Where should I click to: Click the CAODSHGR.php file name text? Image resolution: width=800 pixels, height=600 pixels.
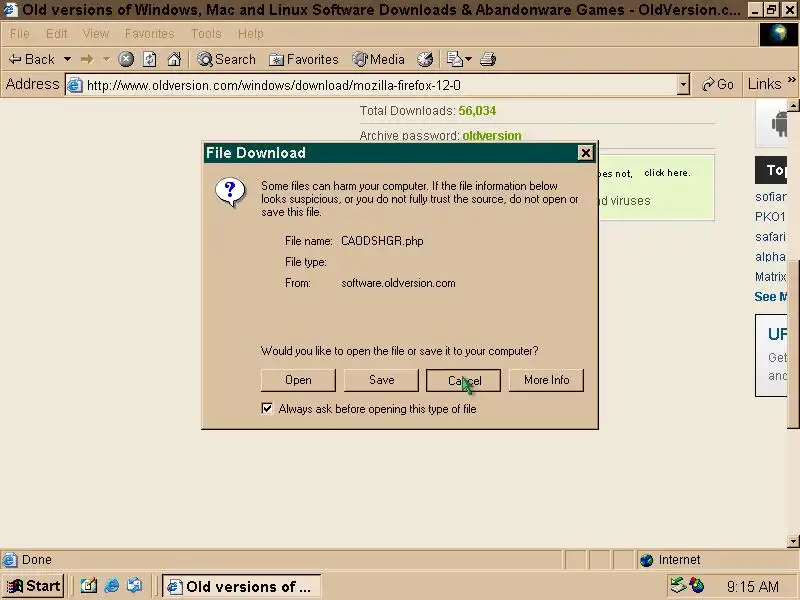(382, 241)
